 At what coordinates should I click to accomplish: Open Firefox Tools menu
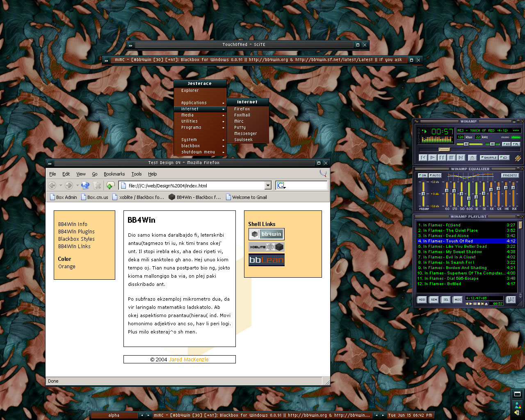click(x=137, y=174)
